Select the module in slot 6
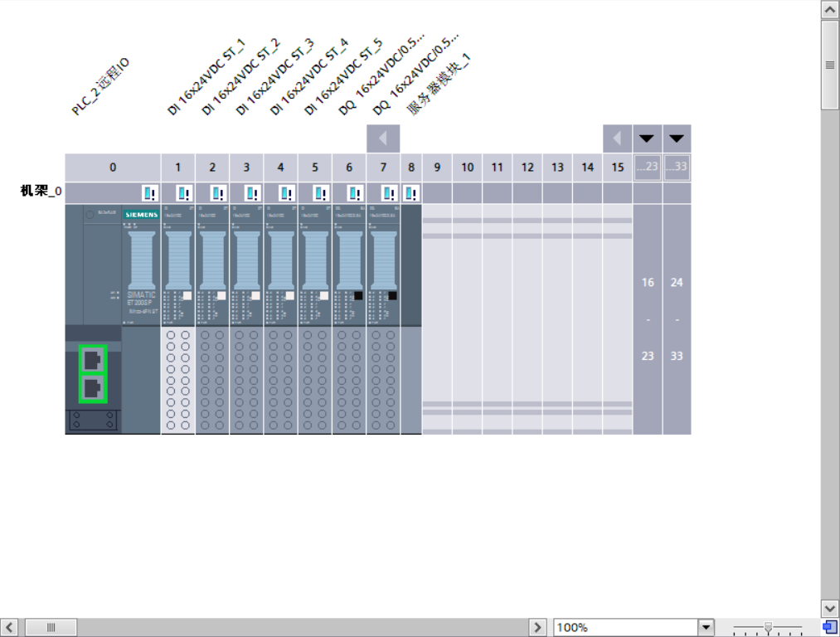 point(349,265)
